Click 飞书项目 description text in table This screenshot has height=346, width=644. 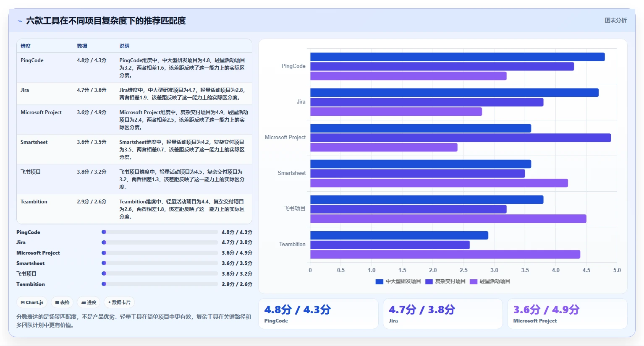182,180
